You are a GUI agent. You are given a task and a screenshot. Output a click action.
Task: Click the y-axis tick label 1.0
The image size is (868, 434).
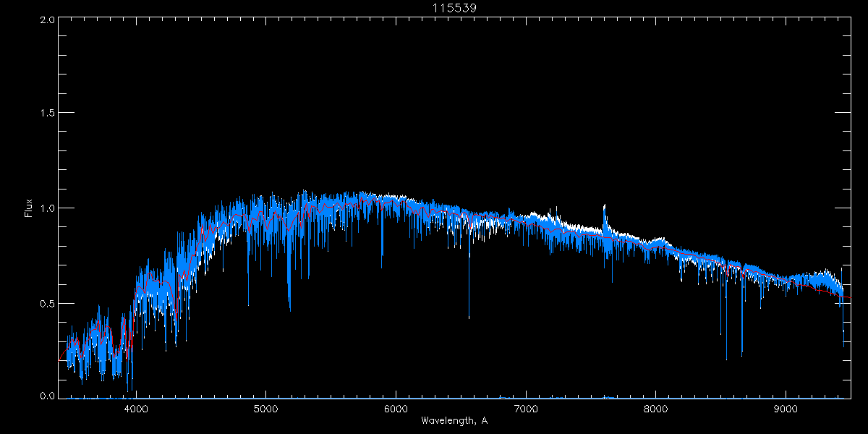[47, 208]
